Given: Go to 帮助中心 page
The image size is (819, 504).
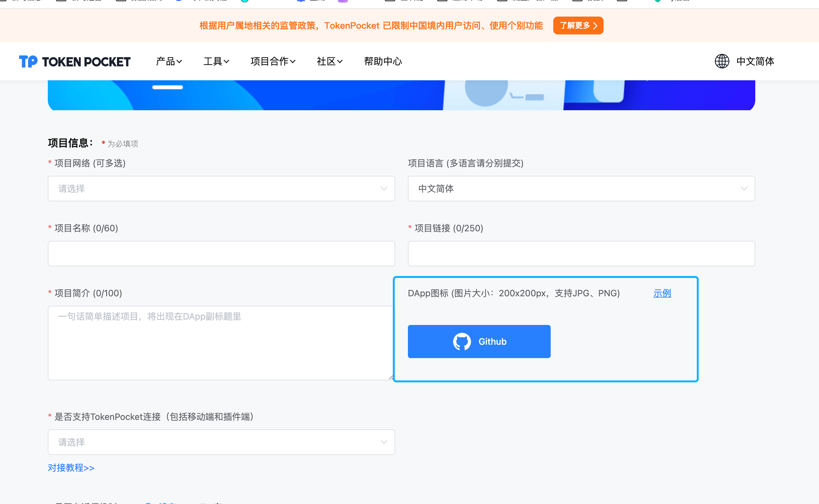Looking at the screenshot, I should click(383, 61).
